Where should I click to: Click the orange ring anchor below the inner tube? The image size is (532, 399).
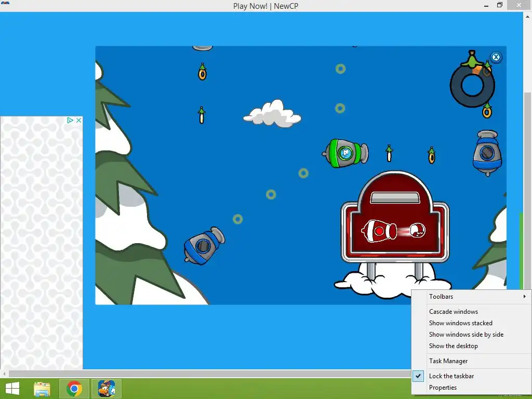pyautogui.click(x=487, y=110)
